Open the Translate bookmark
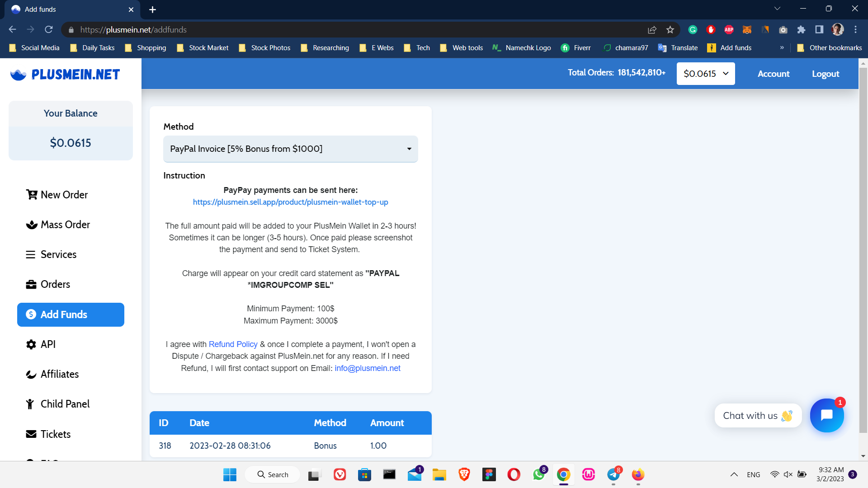Image resolution: width=868 pixels, height=488 pixels. click(678, 48)
